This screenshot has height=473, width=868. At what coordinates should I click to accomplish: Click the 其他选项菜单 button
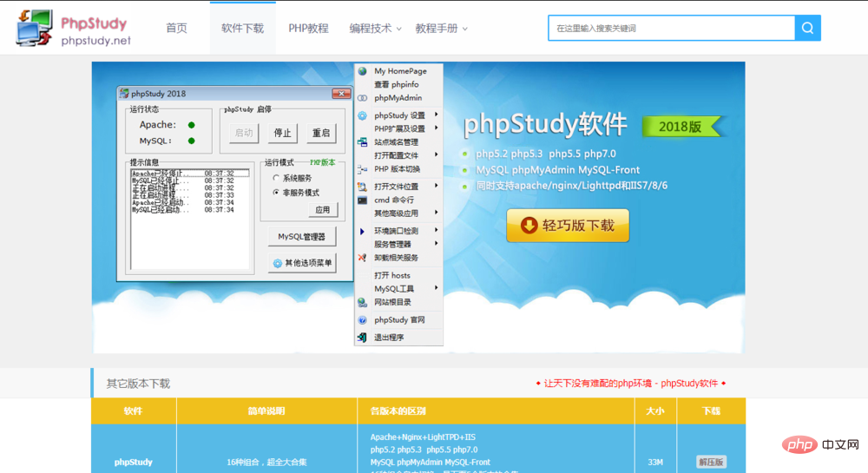point(302,263)
